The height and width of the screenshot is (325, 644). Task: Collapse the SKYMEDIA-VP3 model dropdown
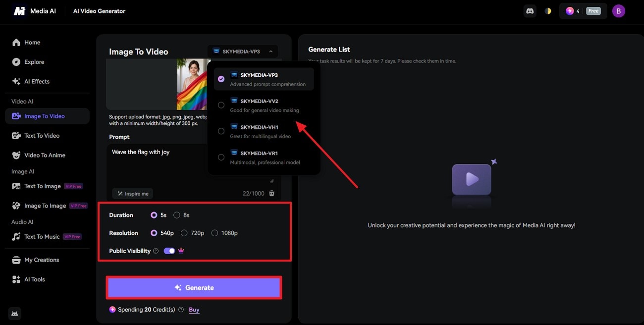243,52
